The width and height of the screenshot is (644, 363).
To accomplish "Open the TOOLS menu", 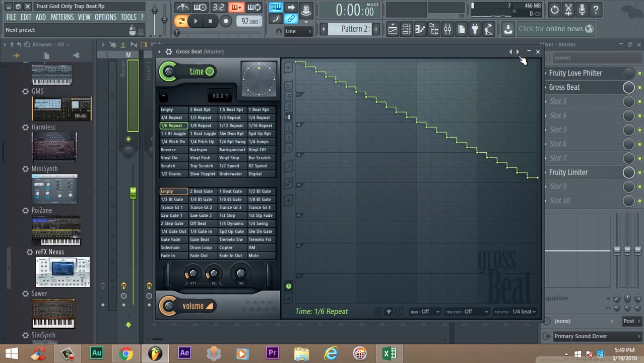I will coord(128,17).
